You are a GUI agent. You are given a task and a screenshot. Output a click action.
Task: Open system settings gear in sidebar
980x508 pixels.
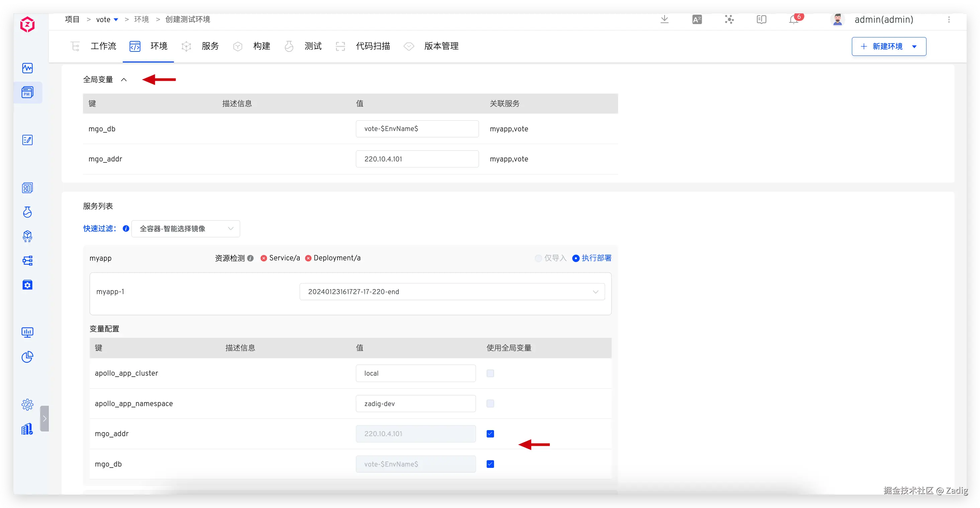coord(27,404)
